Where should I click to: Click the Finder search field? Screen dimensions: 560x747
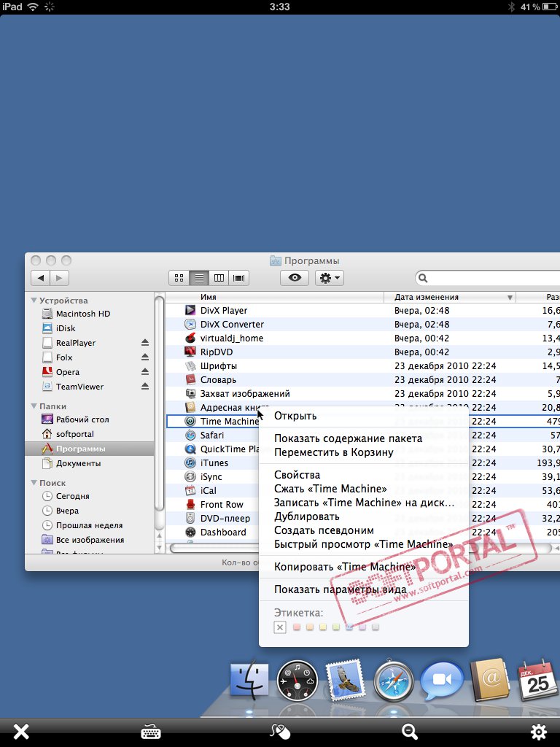point(488,278)
